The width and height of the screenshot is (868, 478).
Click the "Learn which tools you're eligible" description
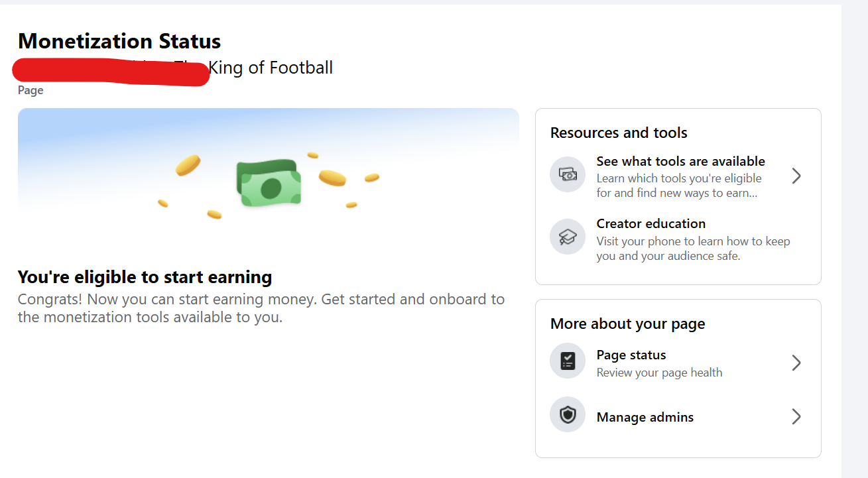(x=679, y=178)
